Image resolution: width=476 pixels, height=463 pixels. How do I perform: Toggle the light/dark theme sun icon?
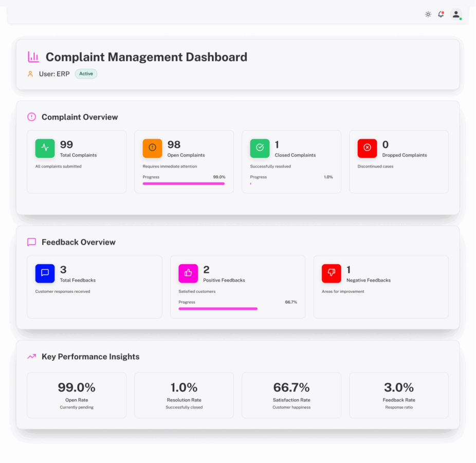click(x=428, y=14)
